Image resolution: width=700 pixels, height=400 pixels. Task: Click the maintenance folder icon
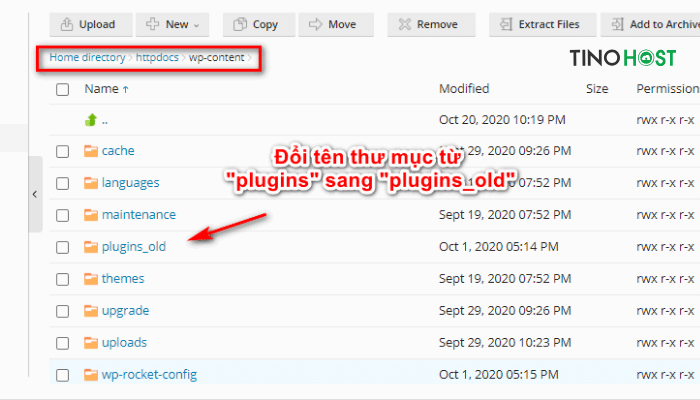[x=91, y=215]
